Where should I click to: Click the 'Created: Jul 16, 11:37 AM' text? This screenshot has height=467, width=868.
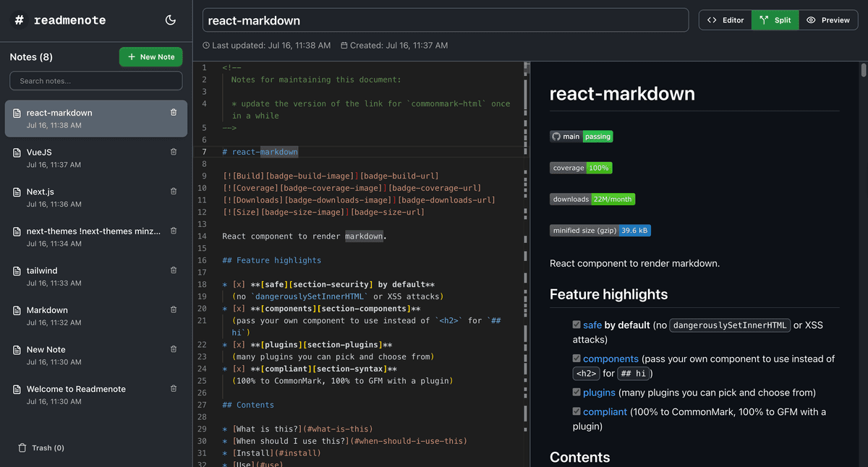pos(394,46)
